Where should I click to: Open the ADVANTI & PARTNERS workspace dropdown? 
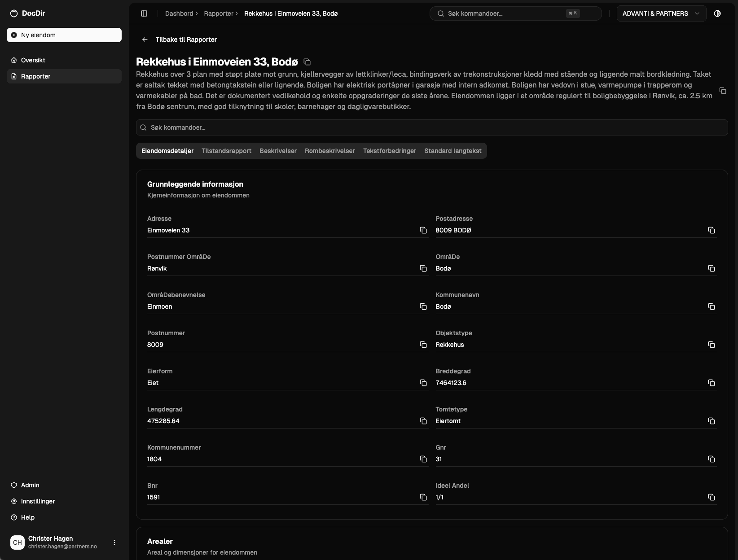tap(661, 13)
